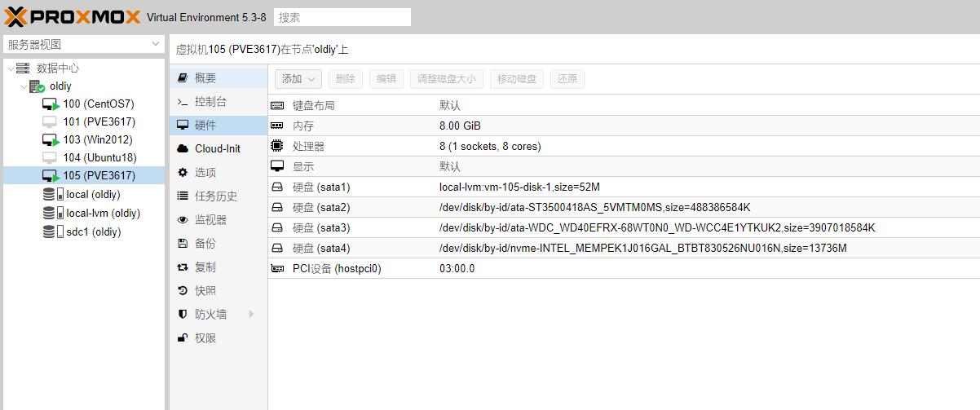Open the Cloud-Init tab
980x410 pixels.
point(219,149)
